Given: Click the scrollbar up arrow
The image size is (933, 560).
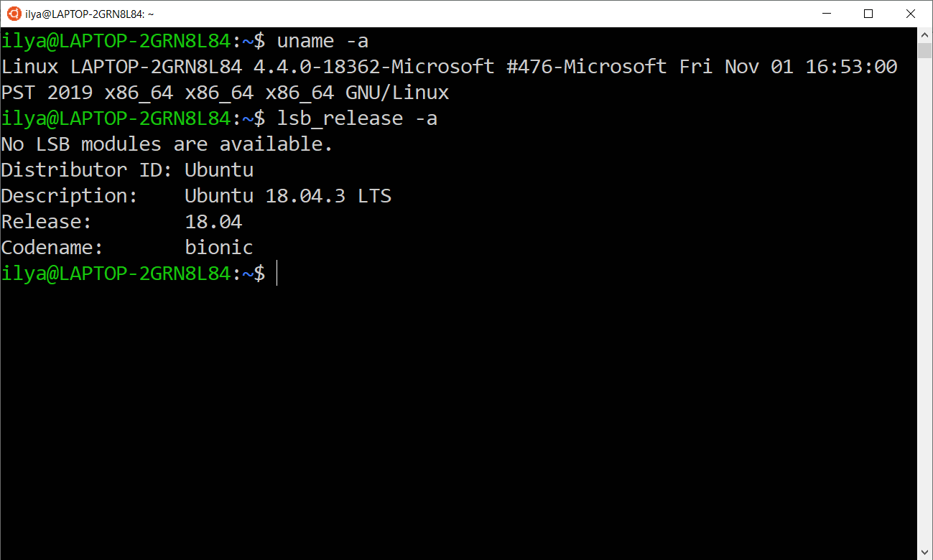Looking at the screenshot, I should click(x=925, y=34).
